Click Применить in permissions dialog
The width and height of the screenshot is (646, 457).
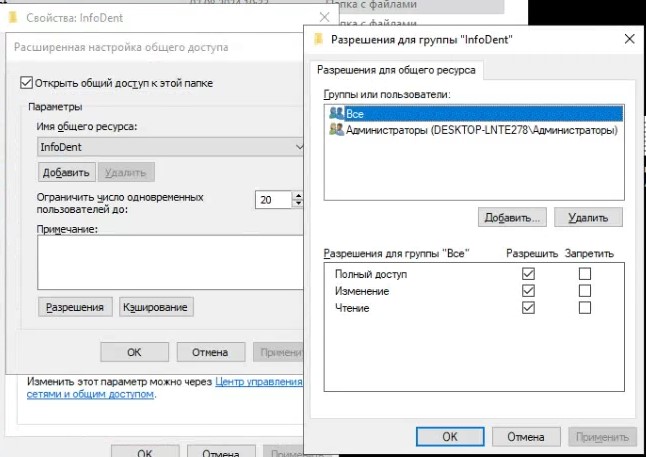[x=602, y=436]
